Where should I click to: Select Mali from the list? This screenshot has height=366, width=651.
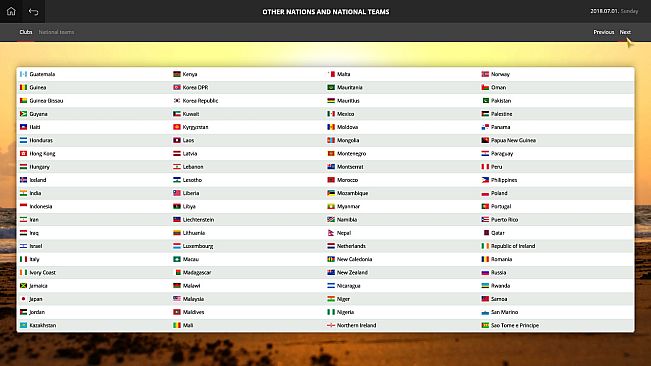(x=188, y=325)
